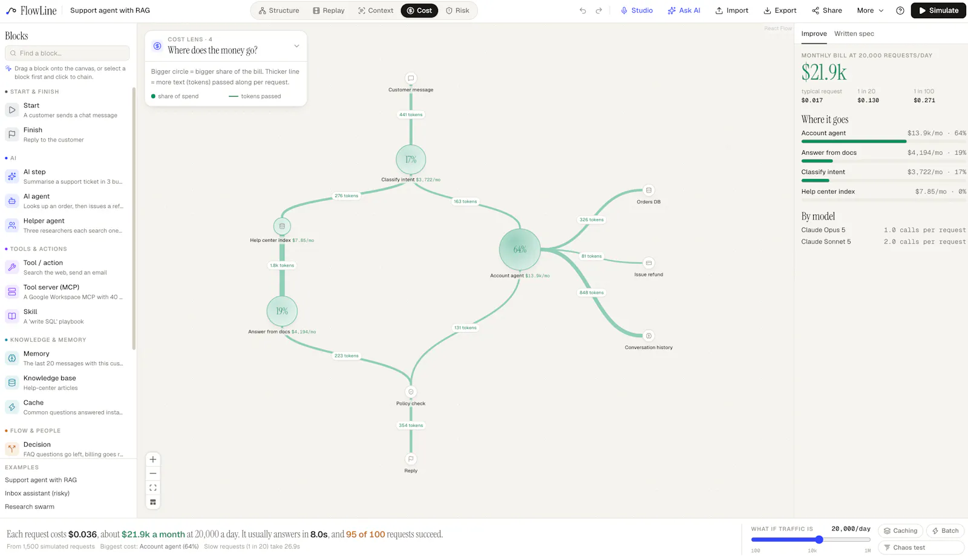The height and width of the screenshot is (560, 968).
Task: Click the Blocks panel scrollbar
Action: 134,218
